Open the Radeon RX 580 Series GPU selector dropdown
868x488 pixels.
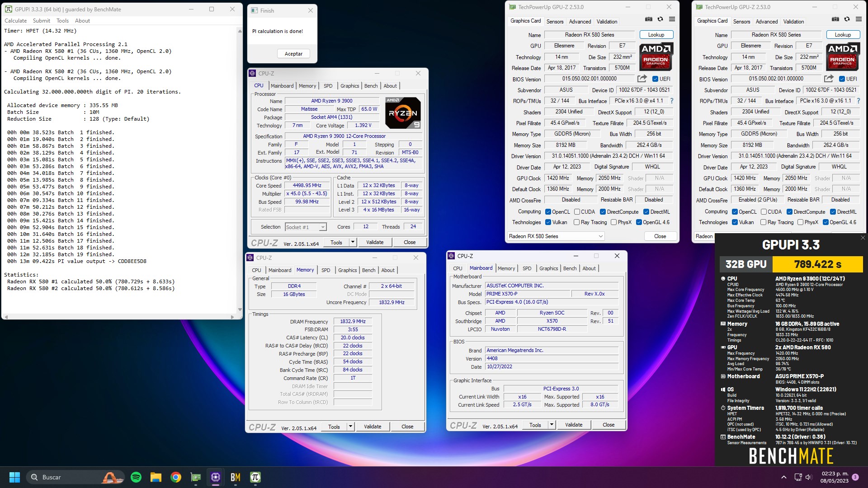click(x=556, y=236)
